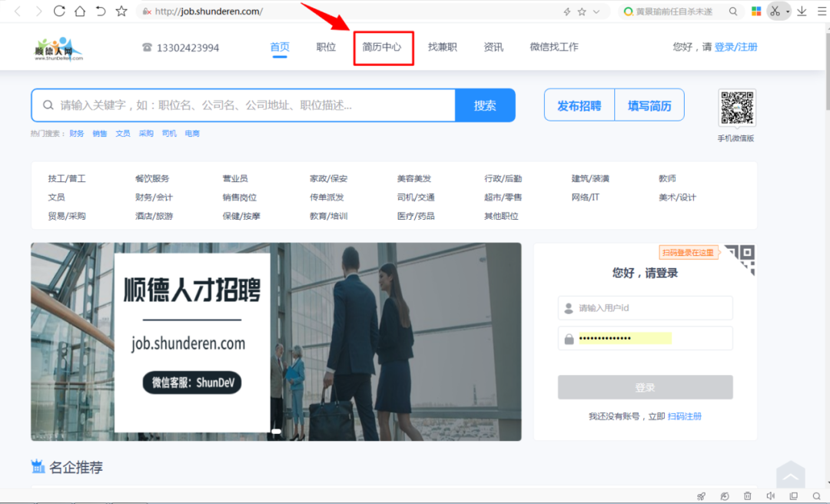
Task: Open the 找兼职 navigation tab
Action: pos(442,47)
